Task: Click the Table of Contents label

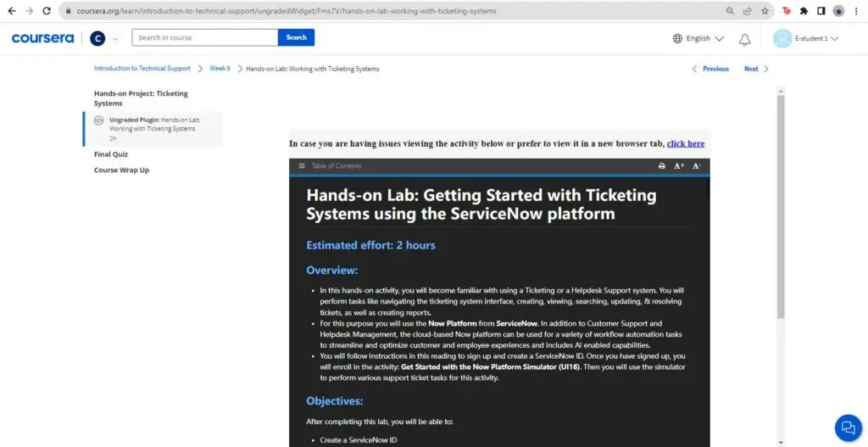Action: (x=337, y=166)
